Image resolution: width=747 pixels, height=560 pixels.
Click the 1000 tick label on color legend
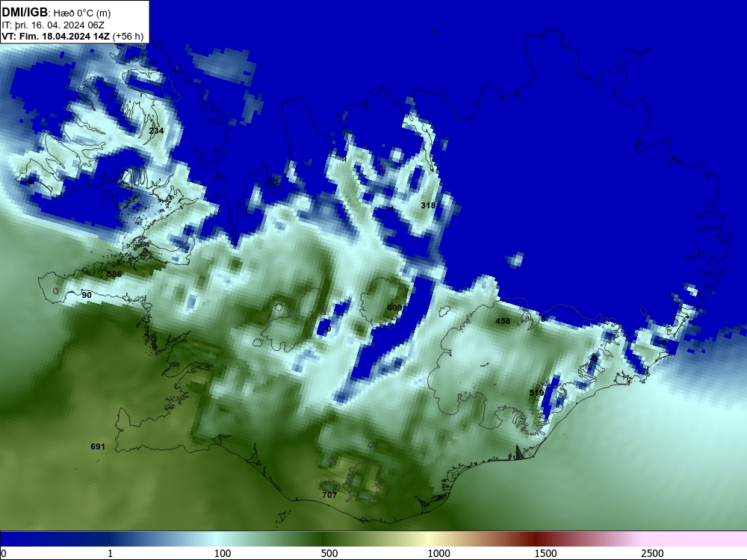(438, 553)
